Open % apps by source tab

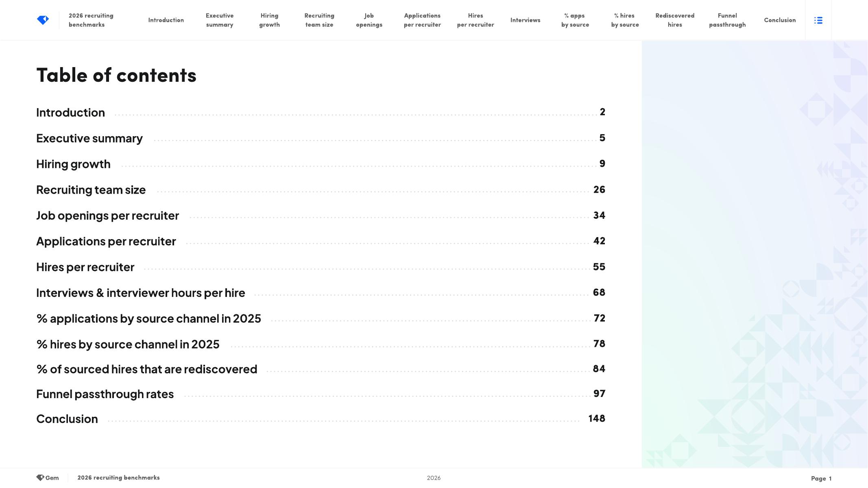tap(575, 20)
